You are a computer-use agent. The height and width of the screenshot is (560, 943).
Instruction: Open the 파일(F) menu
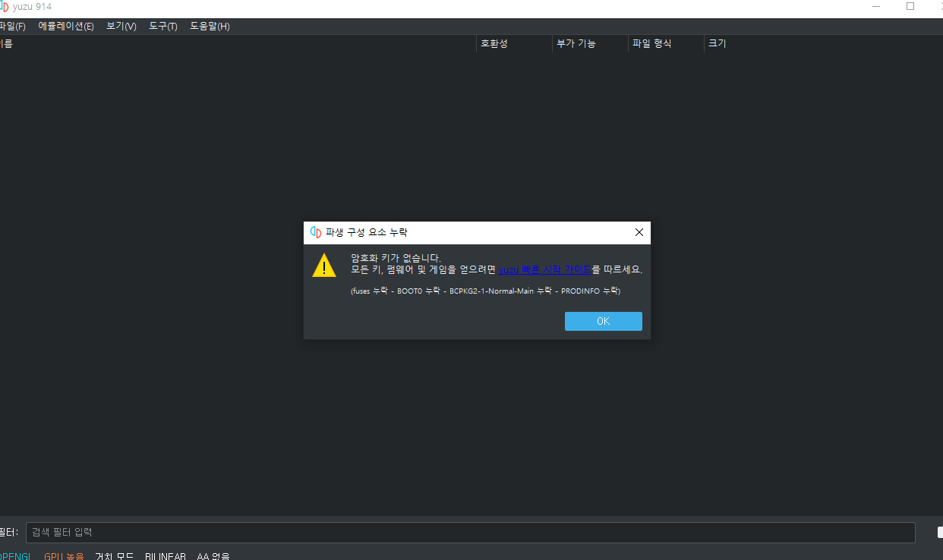(11, 27)
